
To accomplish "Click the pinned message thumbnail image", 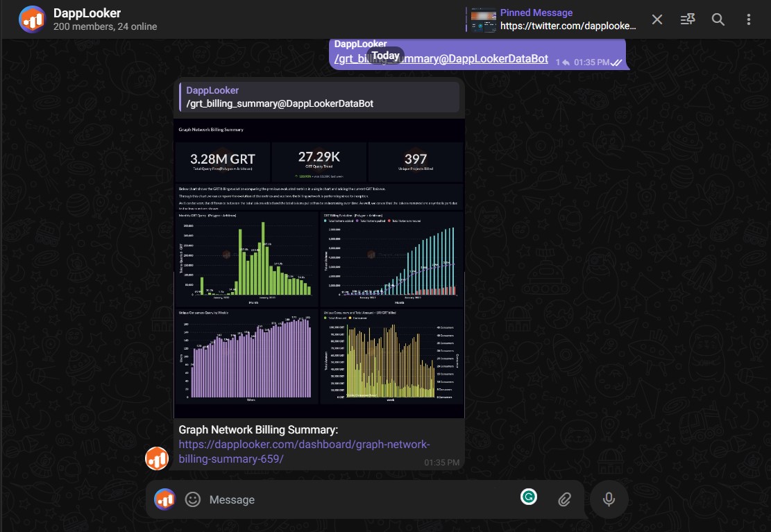I will click(x=484, y=19).
